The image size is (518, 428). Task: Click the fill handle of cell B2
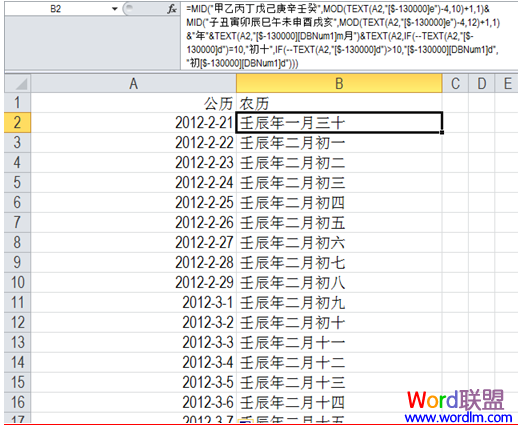[442, 132]
